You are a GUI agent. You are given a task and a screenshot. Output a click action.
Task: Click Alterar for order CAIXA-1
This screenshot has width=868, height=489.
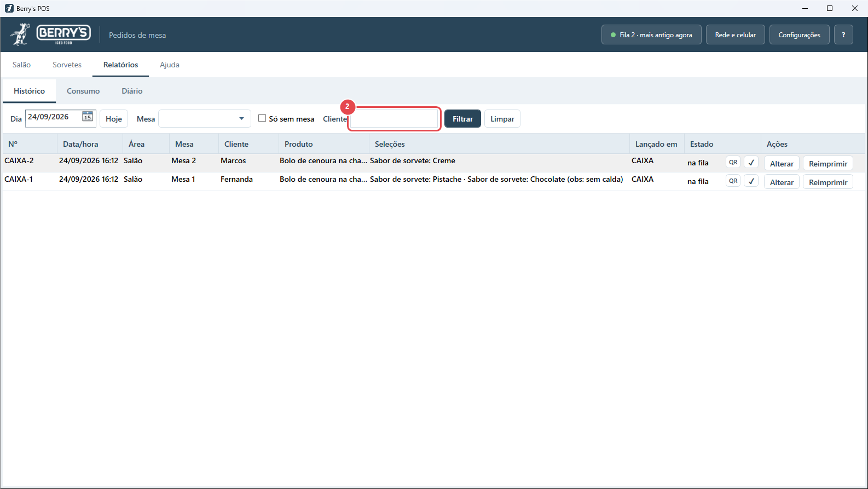coord(782,182)
